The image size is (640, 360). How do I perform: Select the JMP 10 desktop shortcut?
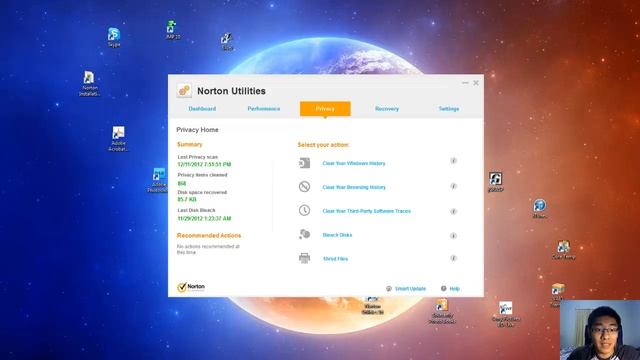(173, 30)
